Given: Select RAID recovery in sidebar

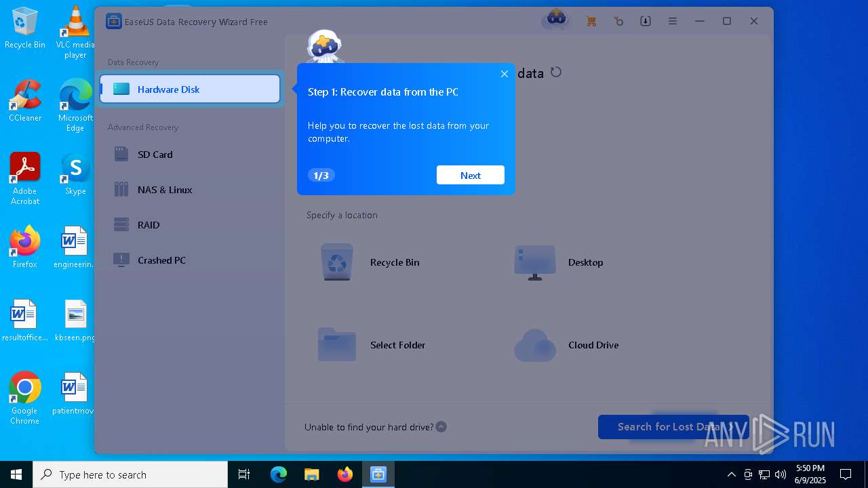Looking at the screenshot, I should 190,225.
